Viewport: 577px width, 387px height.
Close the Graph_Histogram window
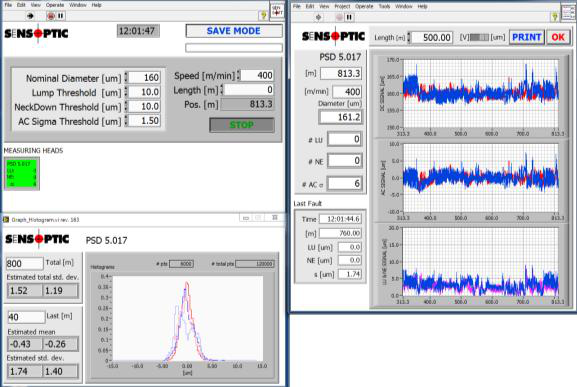pyautogui.click(x=275, y=218)
